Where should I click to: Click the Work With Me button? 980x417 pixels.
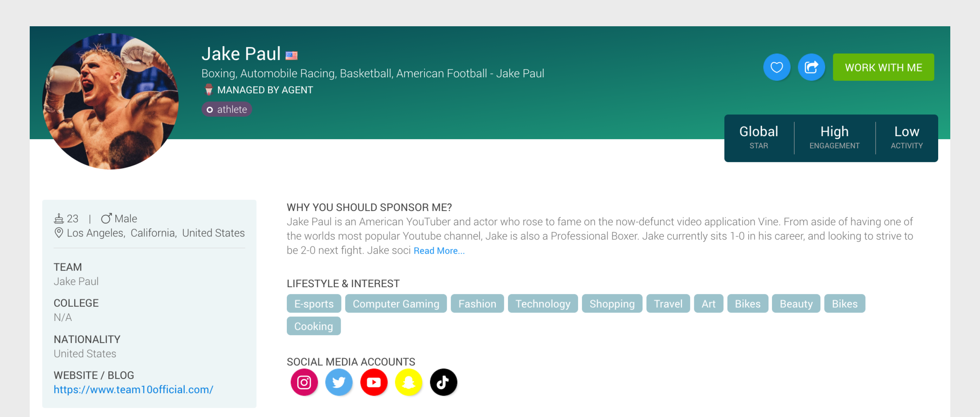point(883,67)
